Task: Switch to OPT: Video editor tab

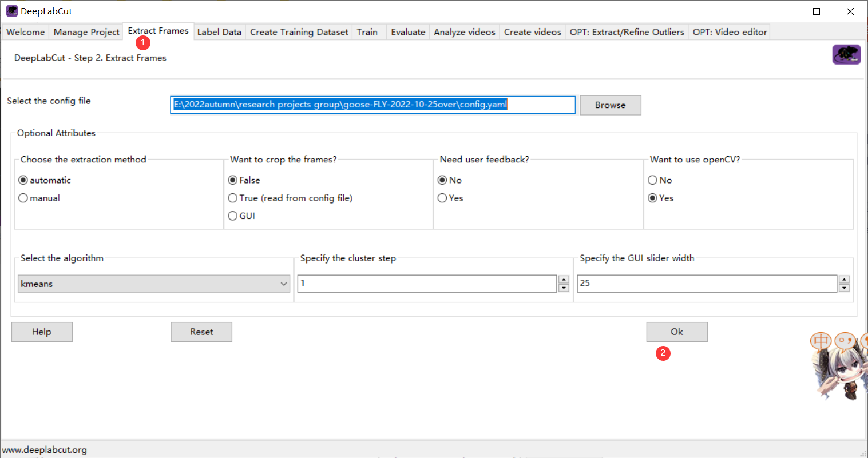Action: pos(730,32)
